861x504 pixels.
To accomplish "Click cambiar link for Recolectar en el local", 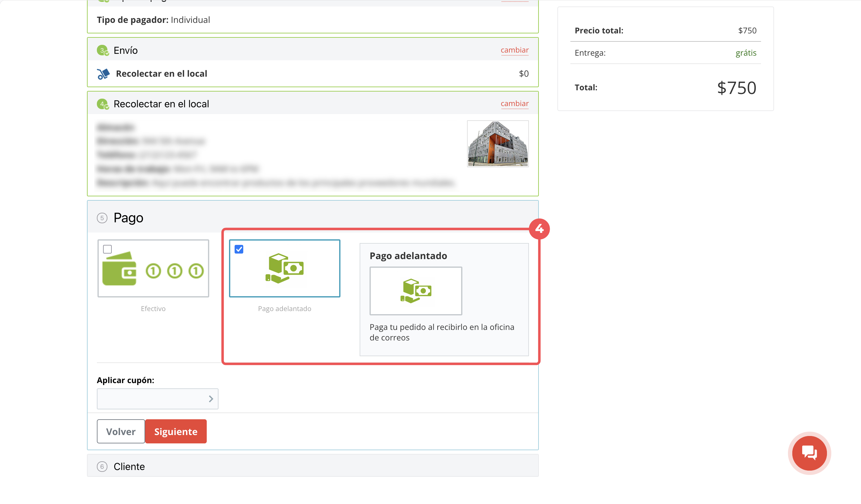I will [x=515, y=104].
